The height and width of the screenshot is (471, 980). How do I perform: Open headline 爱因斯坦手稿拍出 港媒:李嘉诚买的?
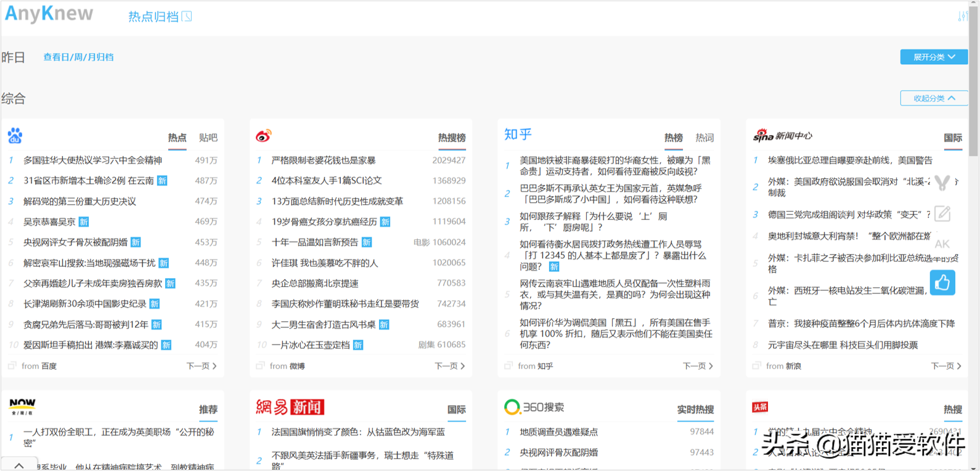[x=91, y=345]
